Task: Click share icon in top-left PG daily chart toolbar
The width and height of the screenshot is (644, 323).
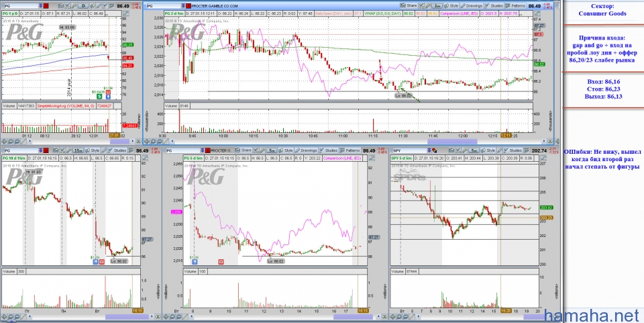Action: [61, 6]
